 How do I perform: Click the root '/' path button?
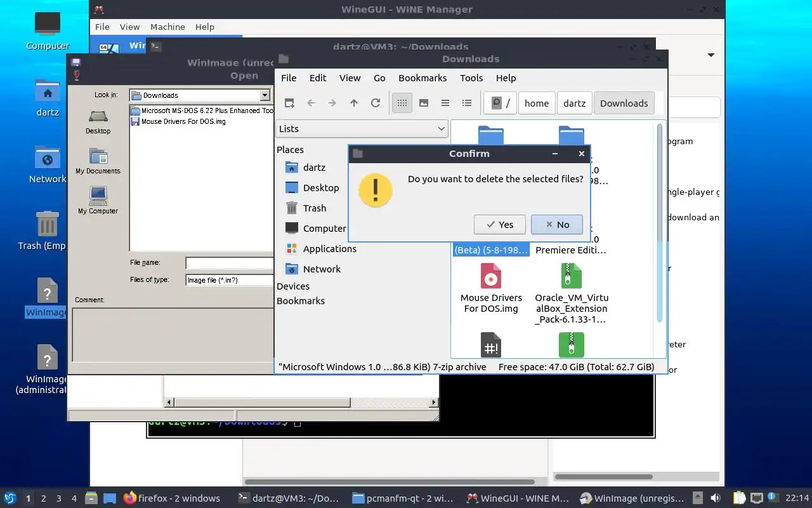click(501, 103)
